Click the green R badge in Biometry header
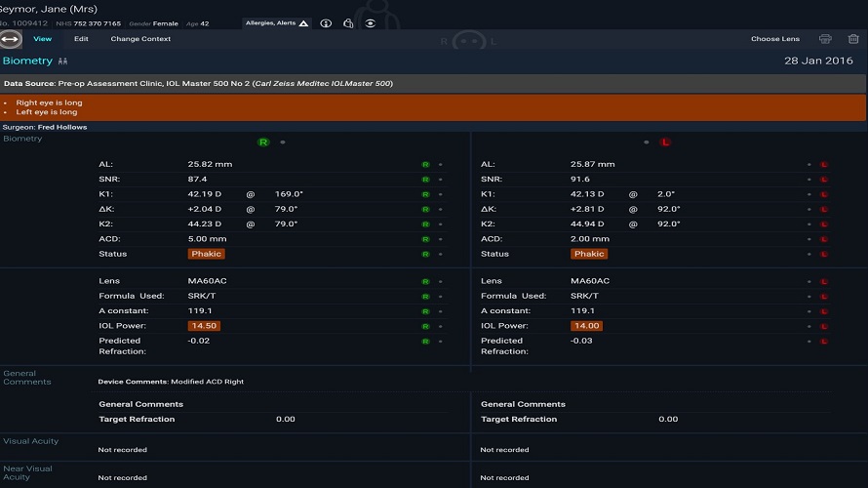The height and width of the screenshot is (488, 868). click(x=263, y=142)
